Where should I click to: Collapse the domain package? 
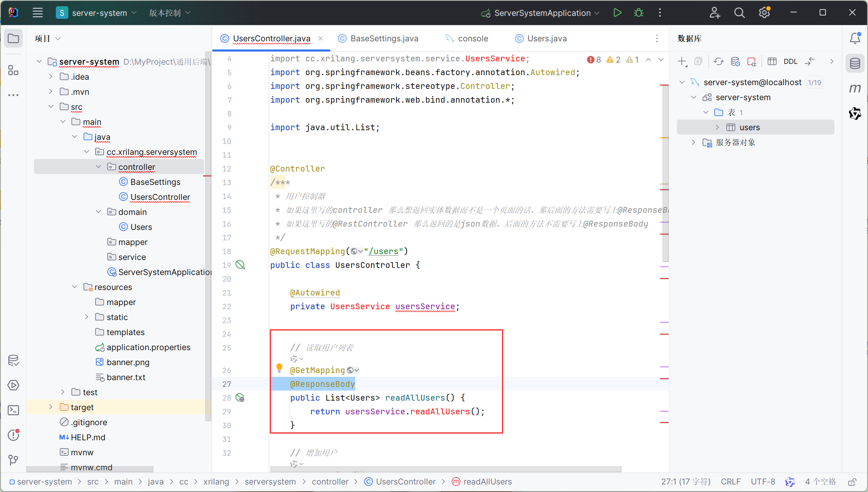(98, 212)
